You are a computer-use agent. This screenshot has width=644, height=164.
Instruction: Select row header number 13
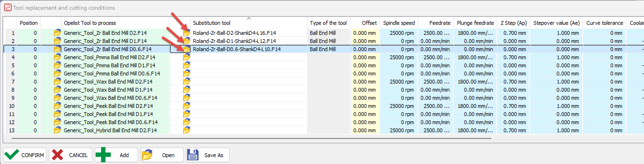tap(10, 130)
